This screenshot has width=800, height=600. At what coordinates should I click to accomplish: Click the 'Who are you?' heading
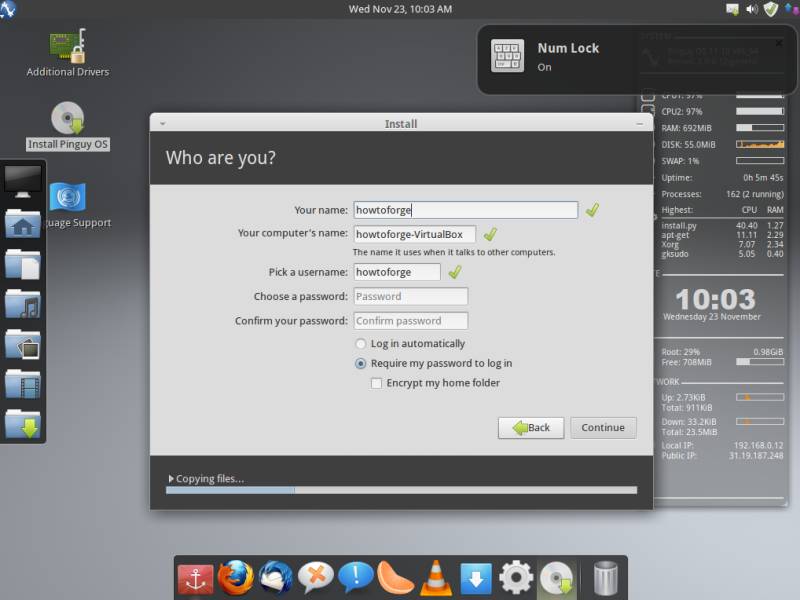point(220,158)
